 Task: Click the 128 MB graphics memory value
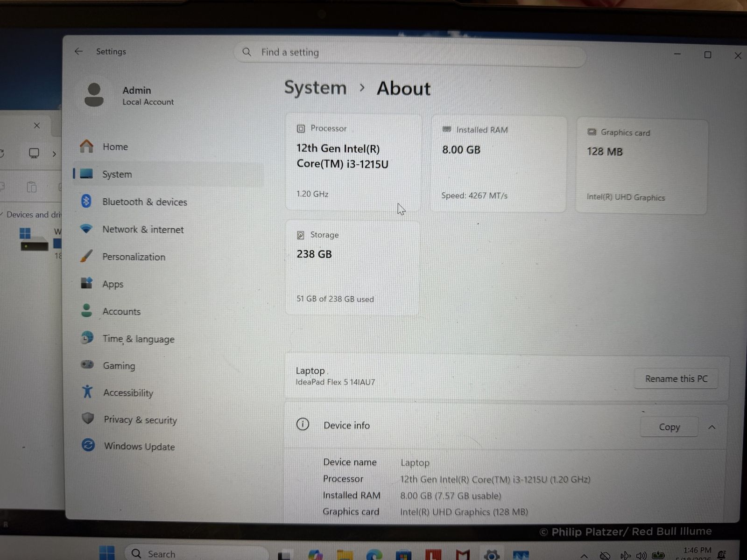click(605, 152)
